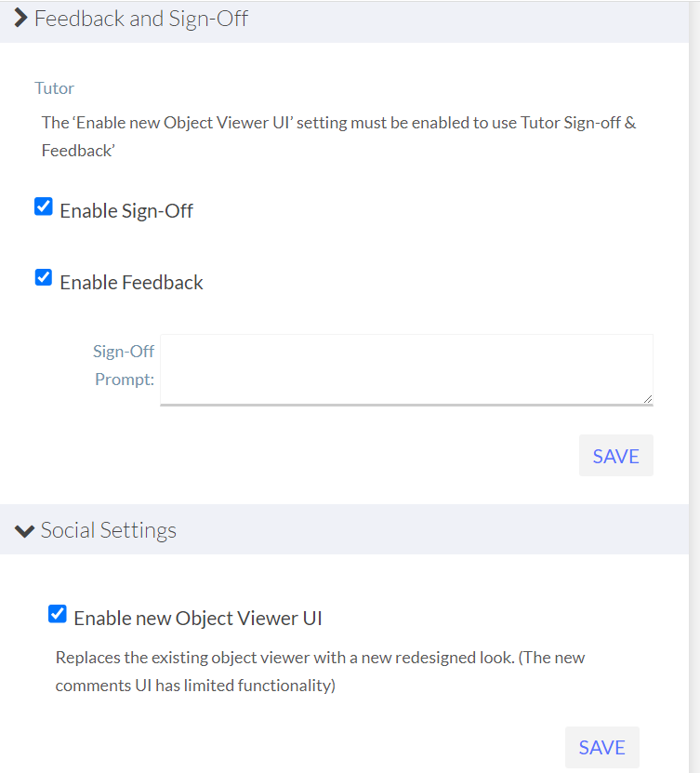Disable the Enable Feedback option
This screenshot has width=700, height=773.
[x=43, y=277]
